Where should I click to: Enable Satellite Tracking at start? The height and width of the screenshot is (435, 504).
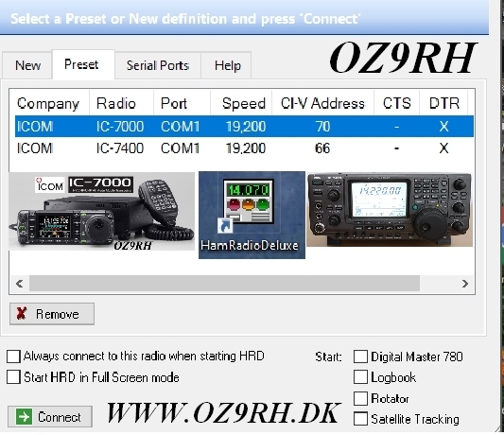click(x=360, y=419)
